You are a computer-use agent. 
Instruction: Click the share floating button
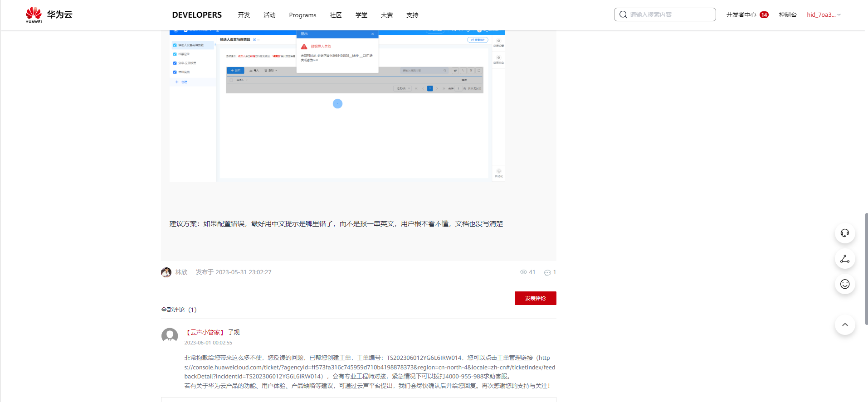tap(845, 259)
